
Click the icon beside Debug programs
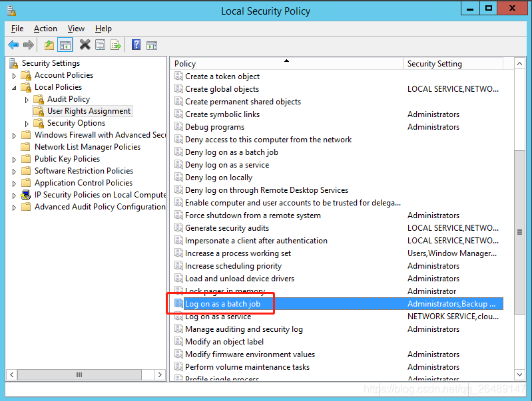(178, 126)
